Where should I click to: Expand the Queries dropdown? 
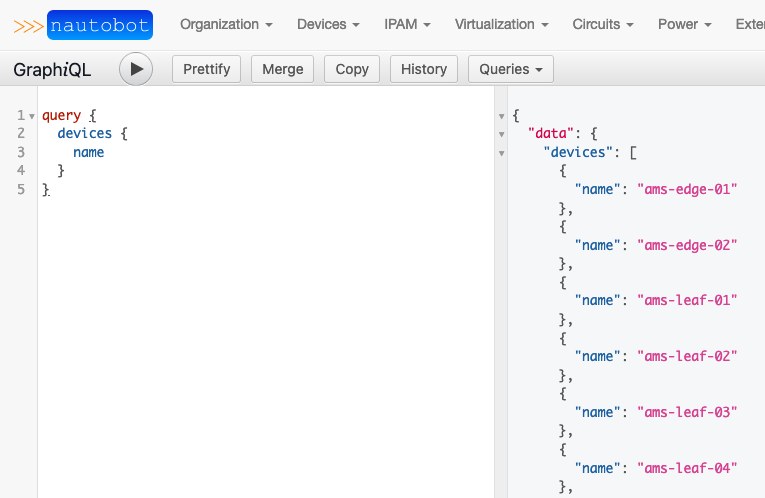tap(511, 69)
